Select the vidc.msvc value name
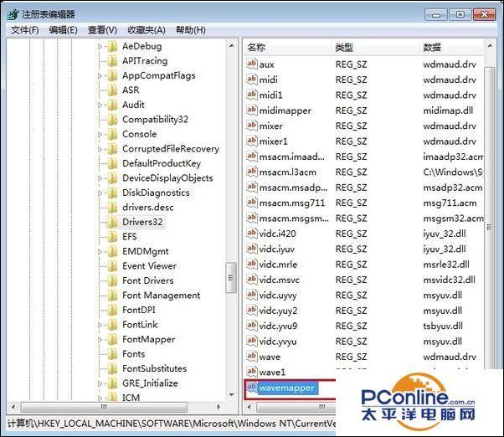The image size is (504, 437). pyautogui.click(x=279, y=280)
